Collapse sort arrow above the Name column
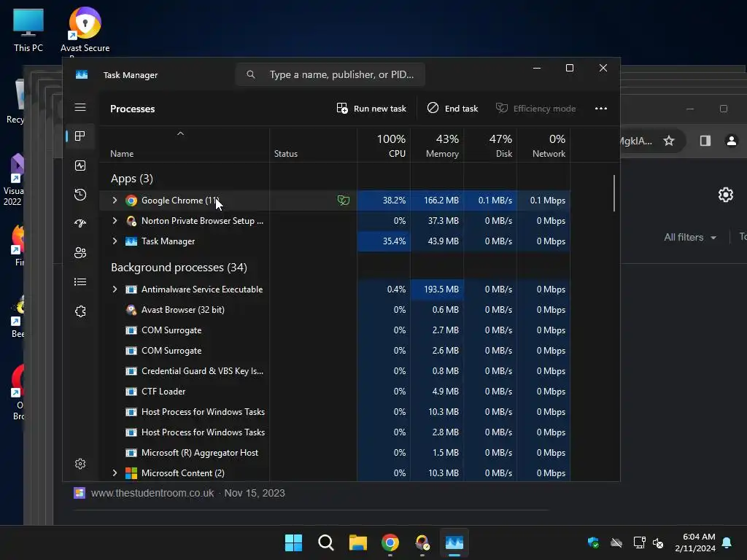The height and width of the screenshot is (560, 747). coord(181,134)
